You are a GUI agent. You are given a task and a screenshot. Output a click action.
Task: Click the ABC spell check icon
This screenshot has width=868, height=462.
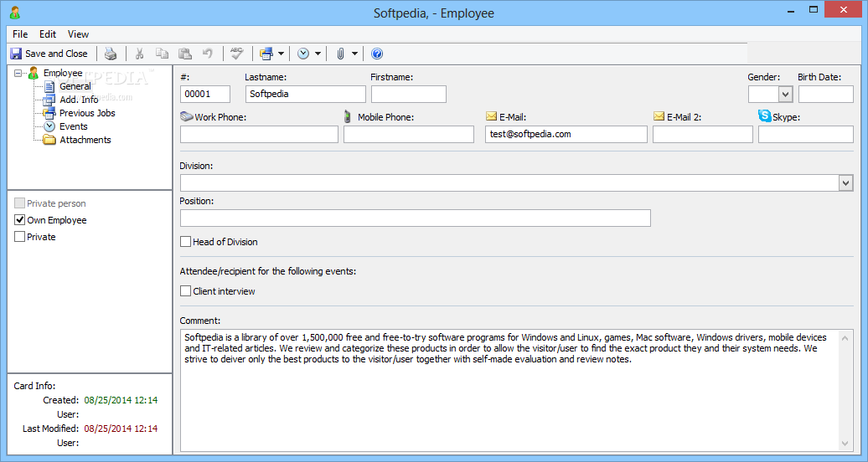point(237,54)
